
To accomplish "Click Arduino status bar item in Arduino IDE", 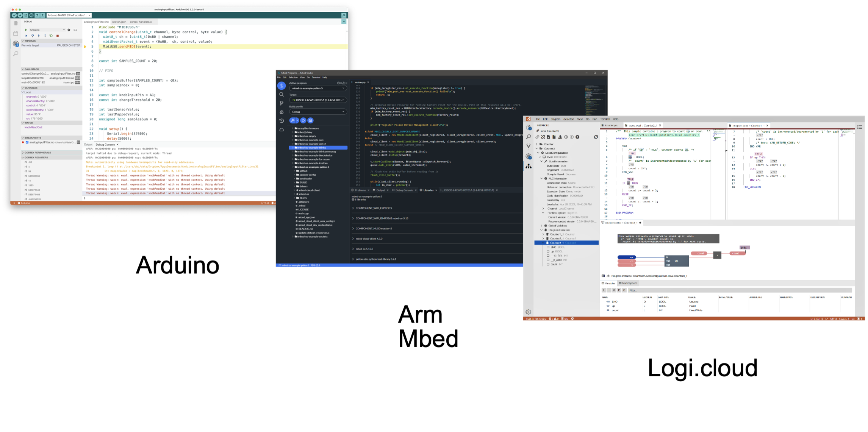I will point(23,203).
